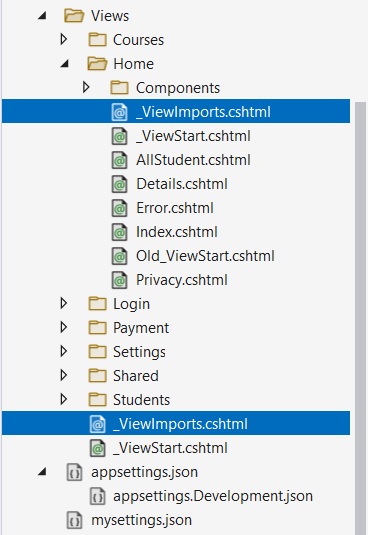
Task: Select the Students folder label
Action: coord(141,400)
